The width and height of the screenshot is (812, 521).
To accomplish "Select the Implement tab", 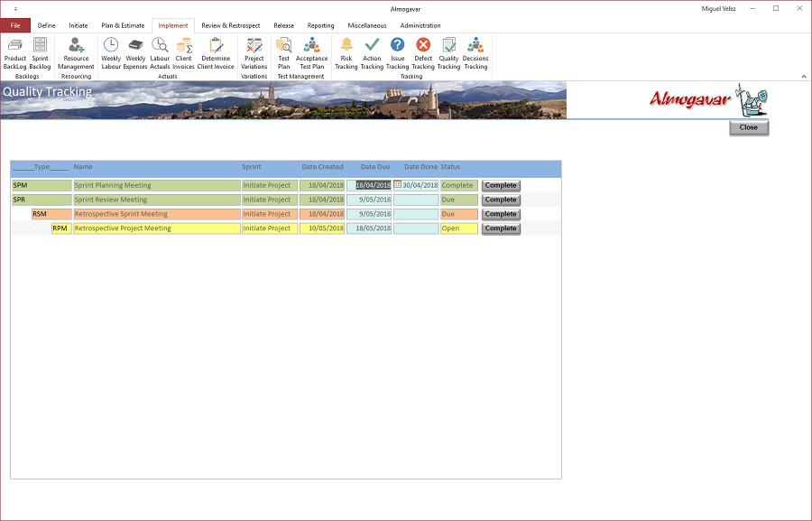I will click(173, 25).
